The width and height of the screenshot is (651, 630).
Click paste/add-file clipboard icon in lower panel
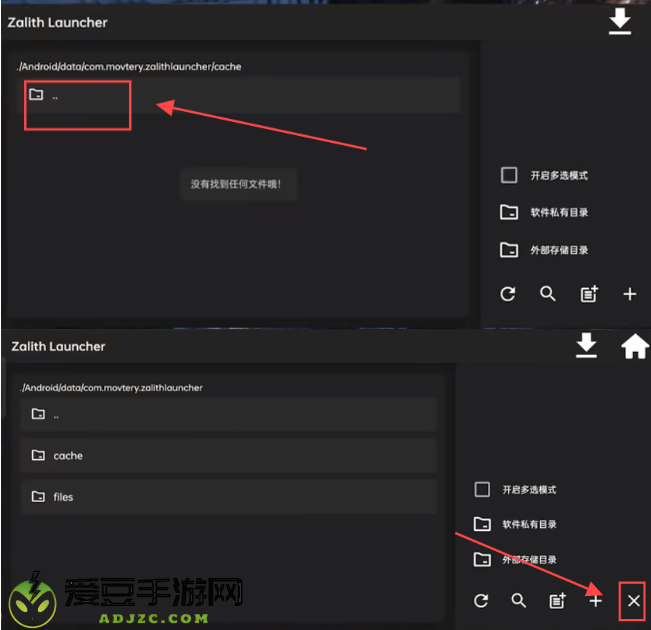click(x=558, y=601)
